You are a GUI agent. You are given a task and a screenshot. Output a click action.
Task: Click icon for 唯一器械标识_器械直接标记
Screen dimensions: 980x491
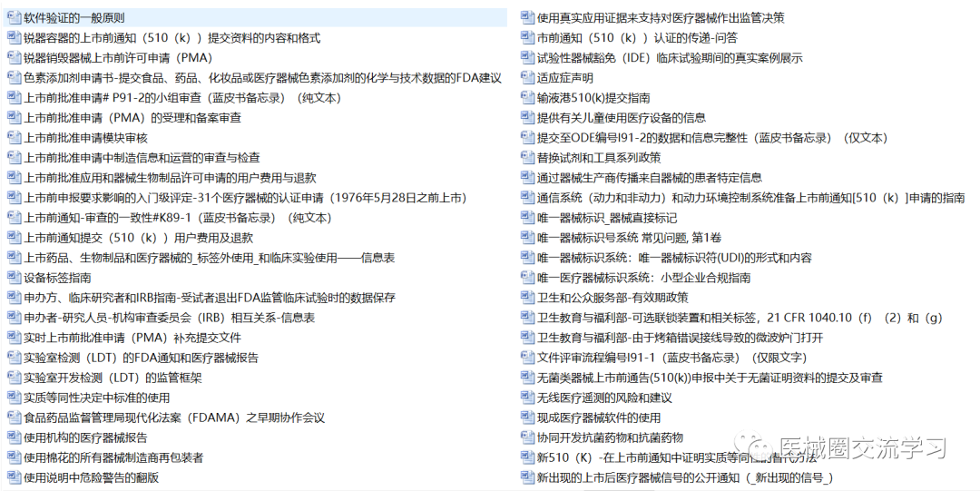(x=527, y=218)
